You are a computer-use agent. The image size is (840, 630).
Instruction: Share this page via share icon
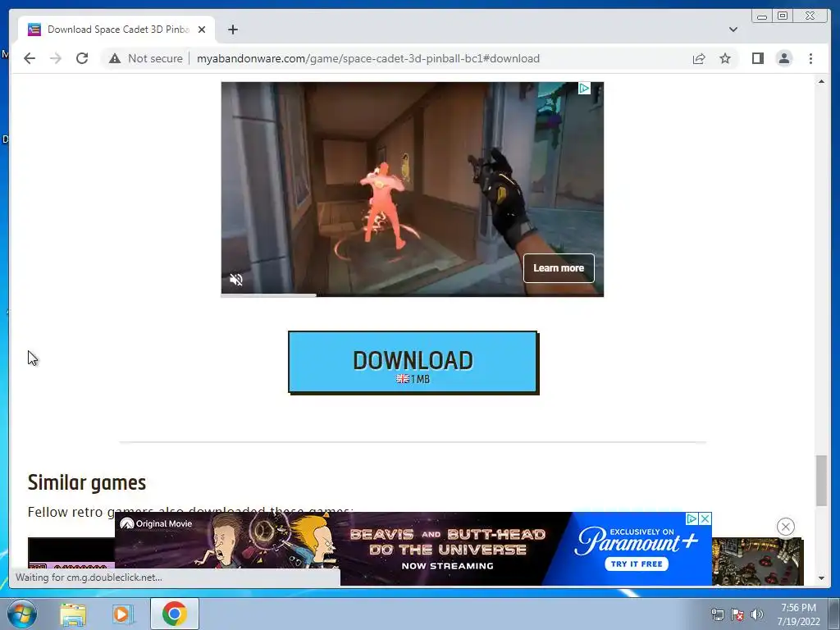click(699, 58)
